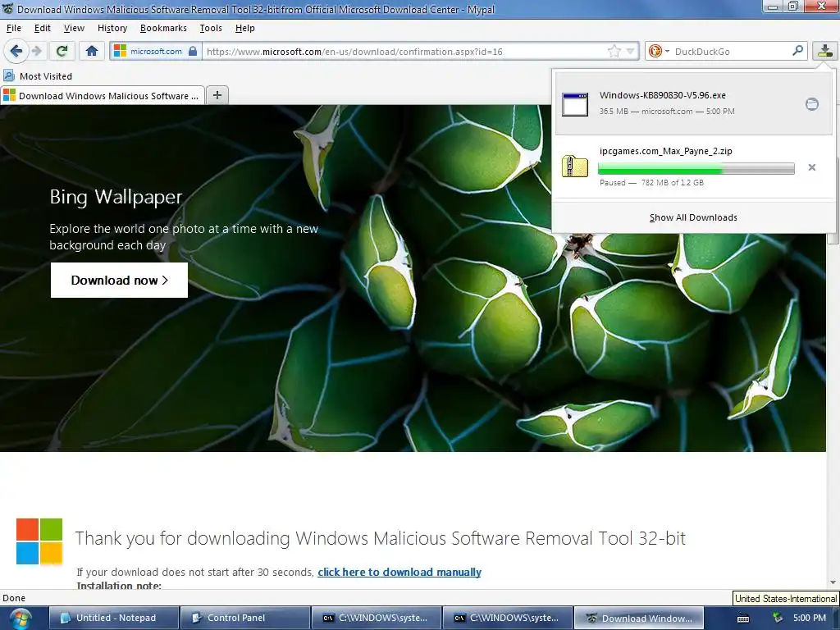Click Show All Downloads
This screenshot has width=840, height=630.
pyautogui.click(x=693, y=217)
